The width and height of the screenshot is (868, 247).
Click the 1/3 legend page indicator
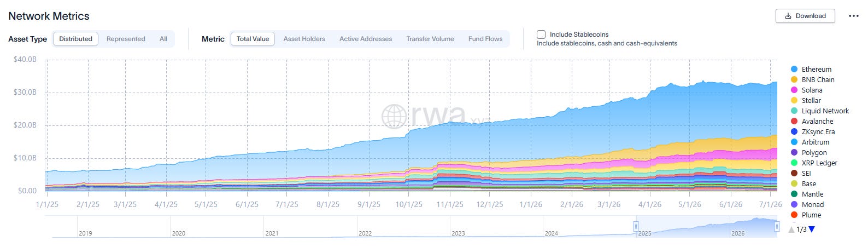coord(801,229)
